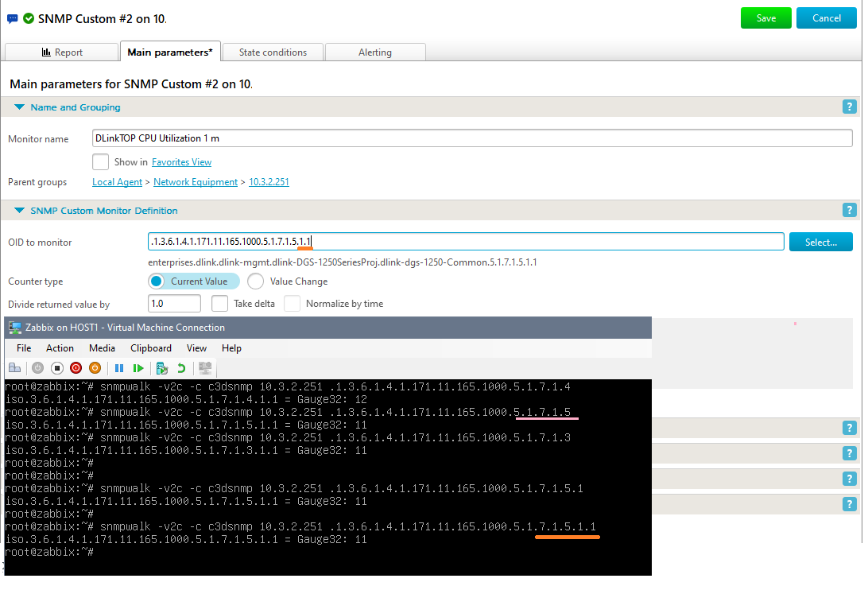Click the green Revert arrow icon

pyautogui.click(x=181, y=368)
